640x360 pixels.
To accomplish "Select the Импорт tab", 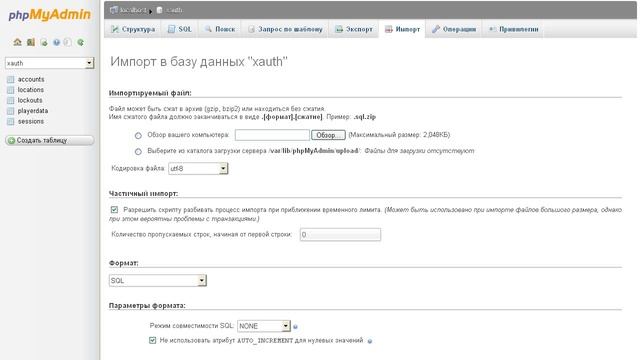I will coord(402,29).
